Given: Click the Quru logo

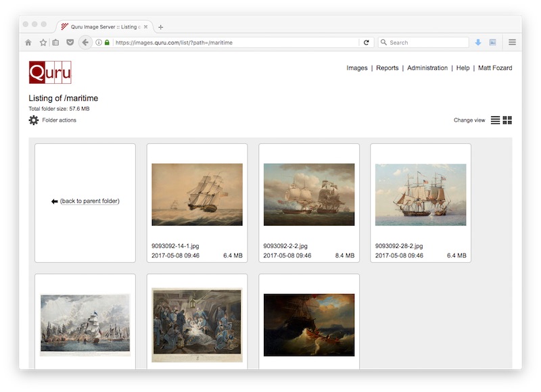Looking at the screenshot, I should click(50, 72).
